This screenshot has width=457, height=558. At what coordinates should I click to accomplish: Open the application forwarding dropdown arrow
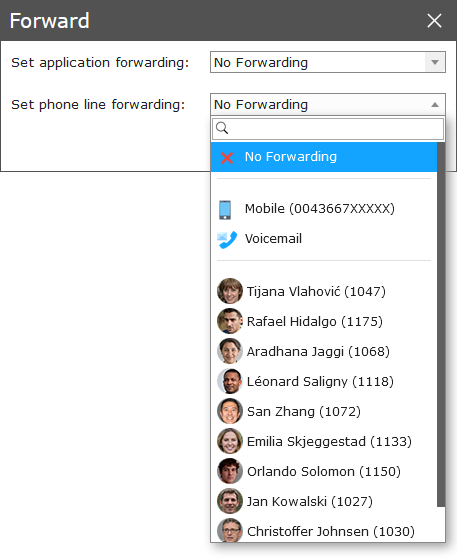click(435, 62)
